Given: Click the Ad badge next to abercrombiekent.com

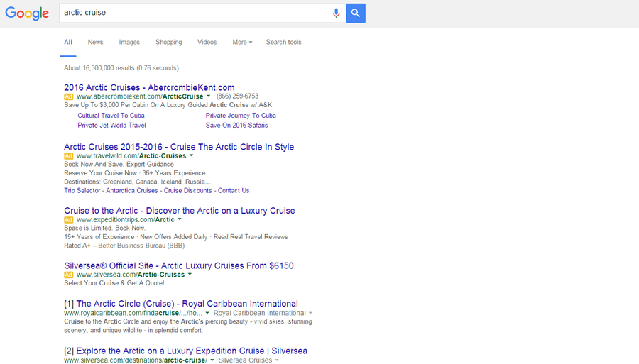Looking at the screenshot, I should (68, 96).
